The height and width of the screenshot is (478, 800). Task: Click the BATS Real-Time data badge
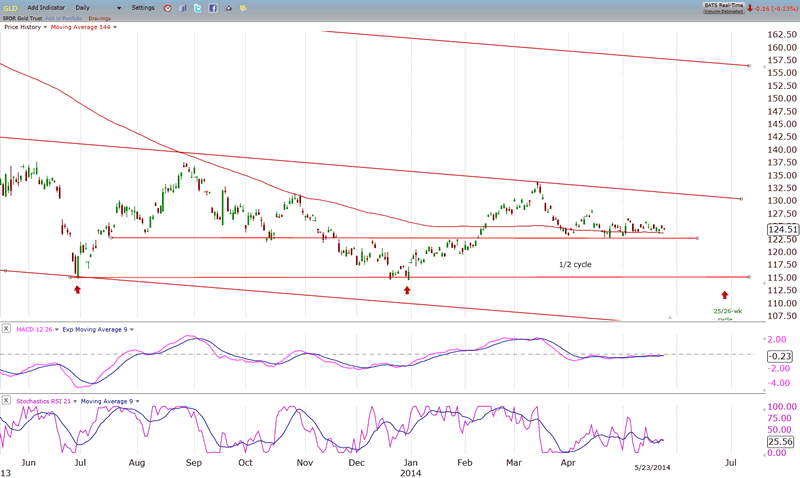click(722, 7)
